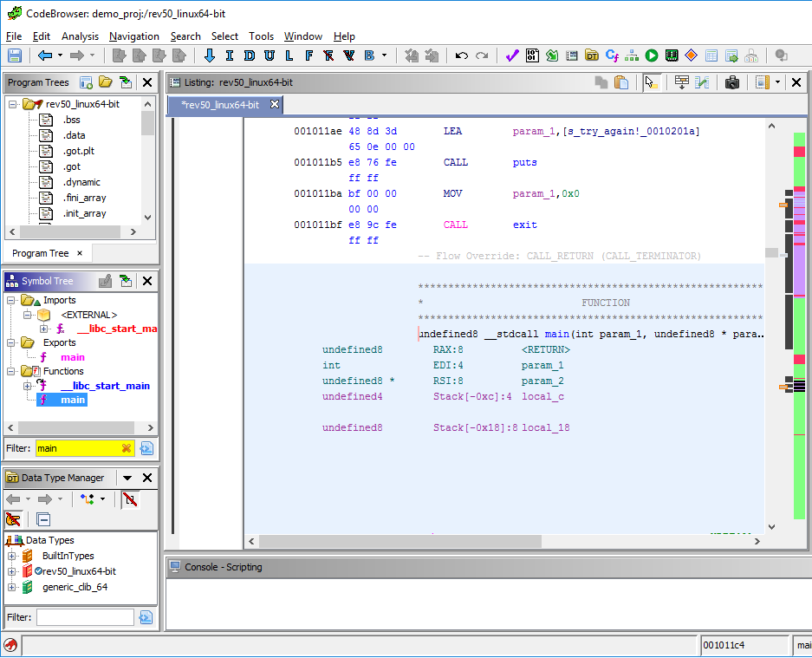This screenshot has width=812, height=658.
Task: Toggle the mouse hover mode icon
Action: click(652, 82)
